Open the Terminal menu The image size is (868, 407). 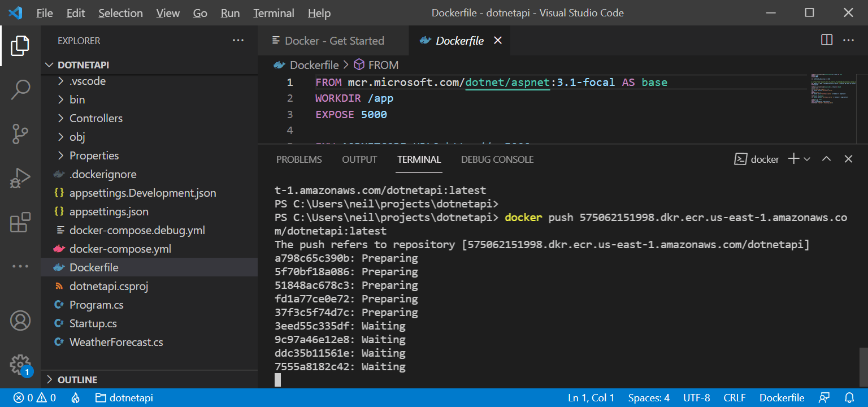point(274,13)
